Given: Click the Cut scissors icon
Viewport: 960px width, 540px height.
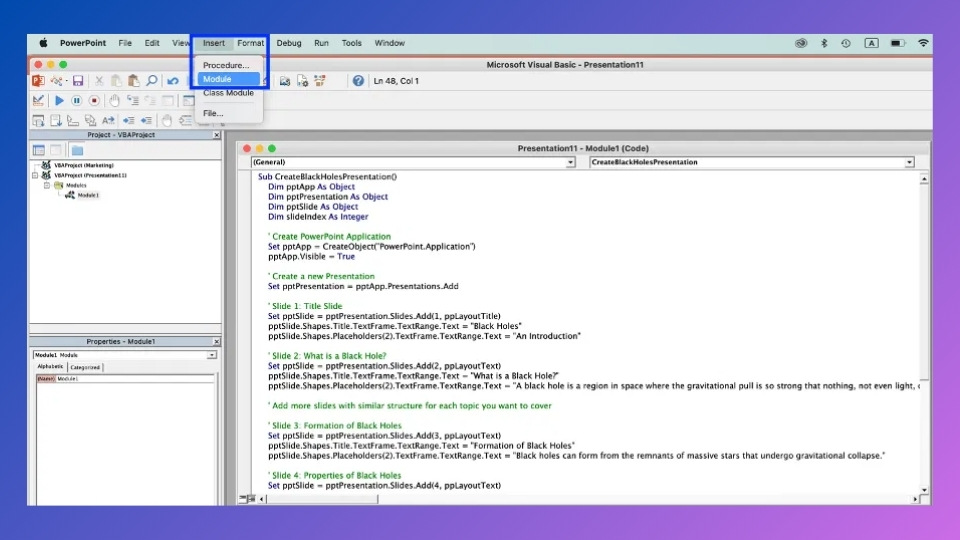Looking at the screenshot, I should pyautogui.click(x=99, y=81).
